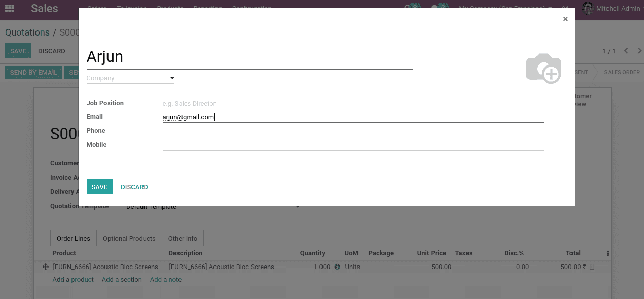Select the description cell Acoustic Bloc Screens
Screen dimensions: 644x299
[222, 267]
